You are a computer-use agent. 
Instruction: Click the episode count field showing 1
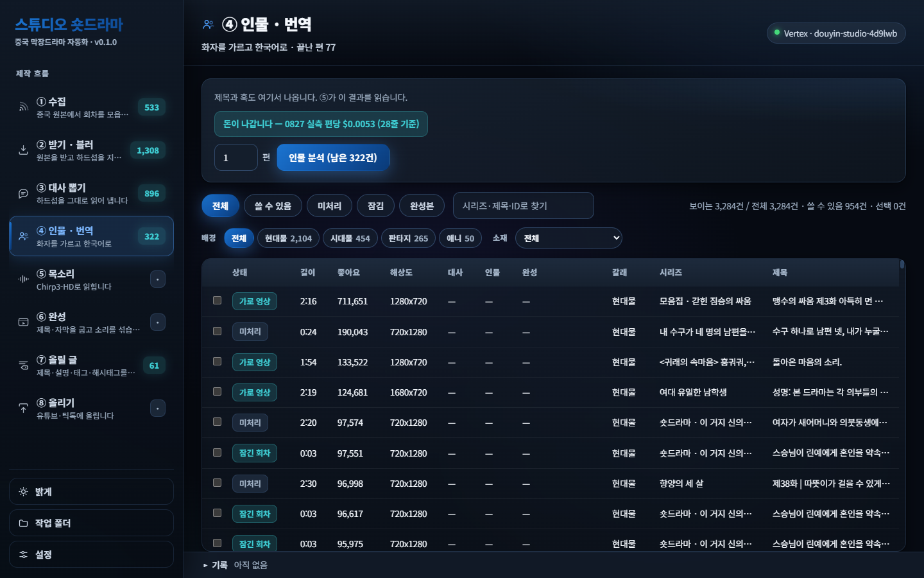pyautogui.click(x=236, y=157)
